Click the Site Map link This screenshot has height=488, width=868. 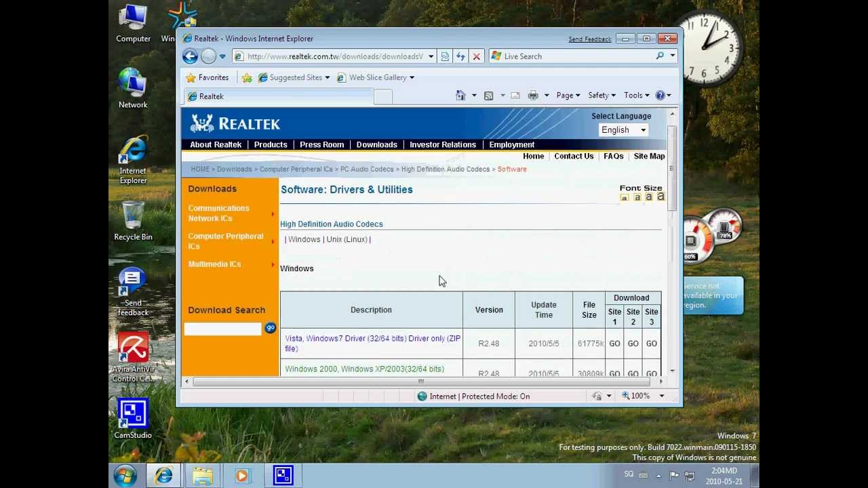[649, 157]
